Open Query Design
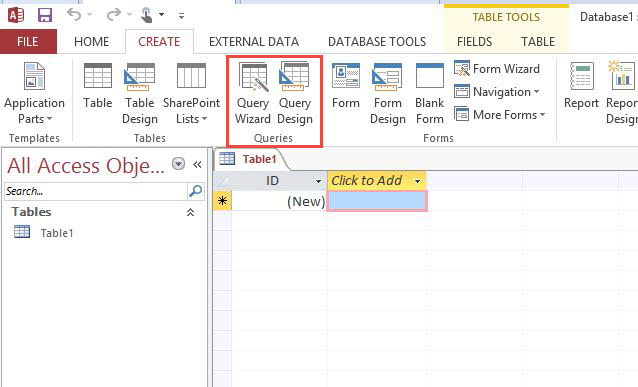The width and height of the screenshot is (638, 387). (295, 93)
